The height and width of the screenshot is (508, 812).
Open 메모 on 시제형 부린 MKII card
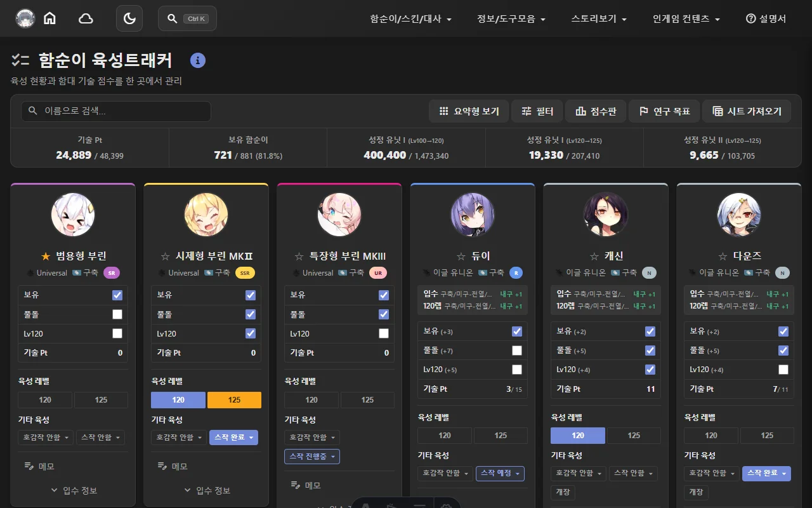(173, 466)
